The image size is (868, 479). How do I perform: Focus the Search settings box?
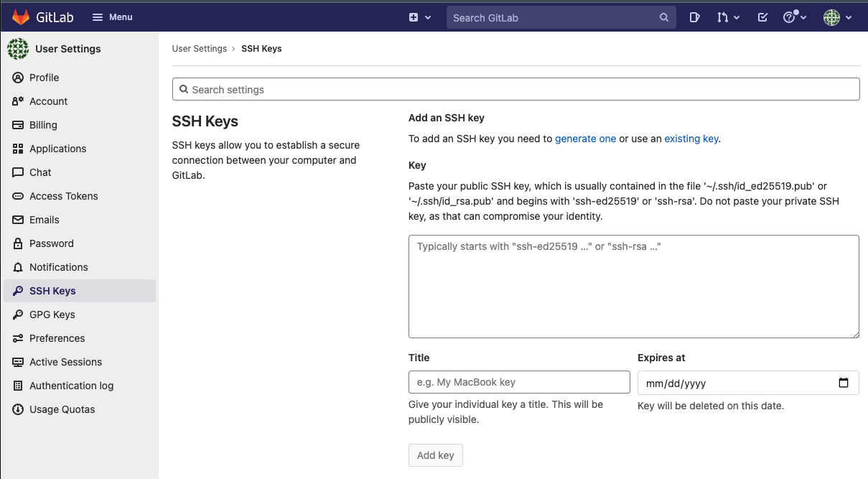515,89
